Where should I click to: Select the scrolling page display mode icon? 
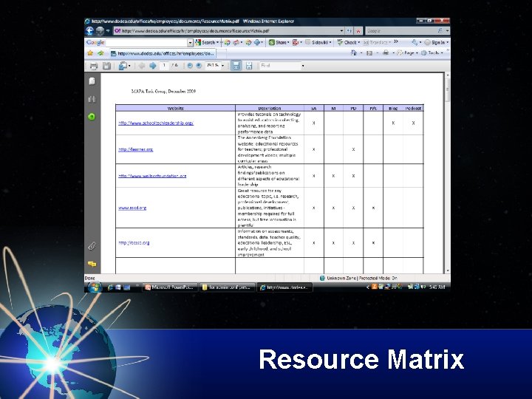click(236, 66)
